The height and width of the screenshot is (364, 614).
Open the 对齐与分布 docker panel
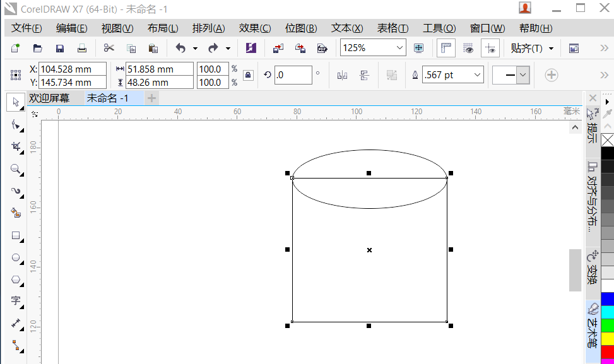tap(591, 196)
